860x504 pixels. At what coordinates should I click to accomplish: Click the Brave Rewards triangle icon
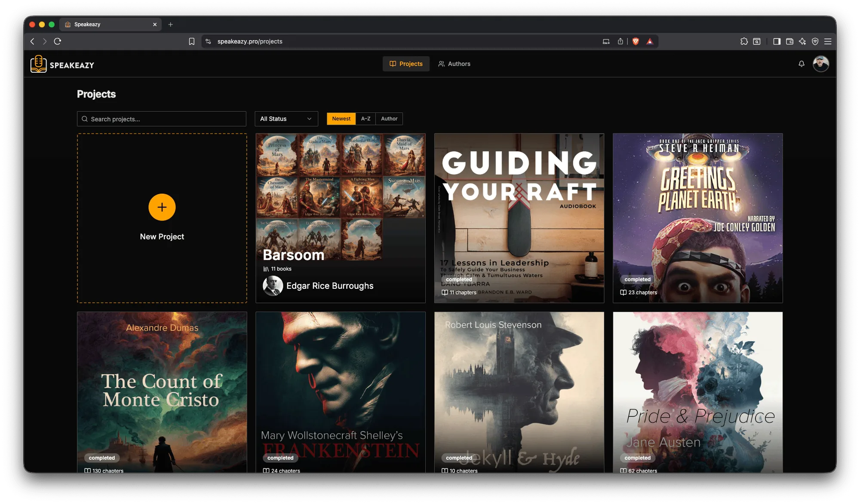650,41
